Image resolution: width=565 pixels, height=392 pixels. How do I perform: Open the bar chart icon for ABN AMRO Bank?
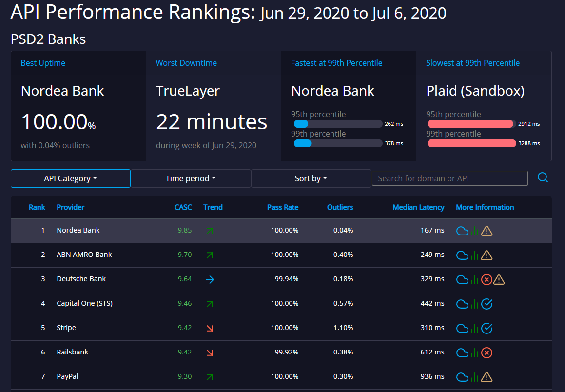(475, 255)
